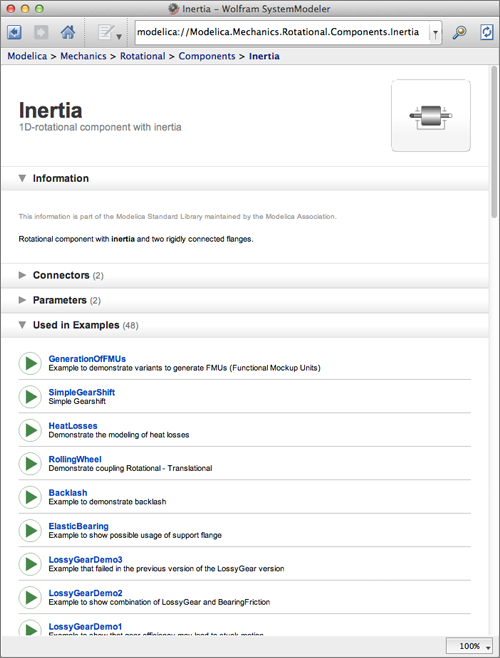Open the SimpleGearShift example link
500x658 pixels.
81,392
